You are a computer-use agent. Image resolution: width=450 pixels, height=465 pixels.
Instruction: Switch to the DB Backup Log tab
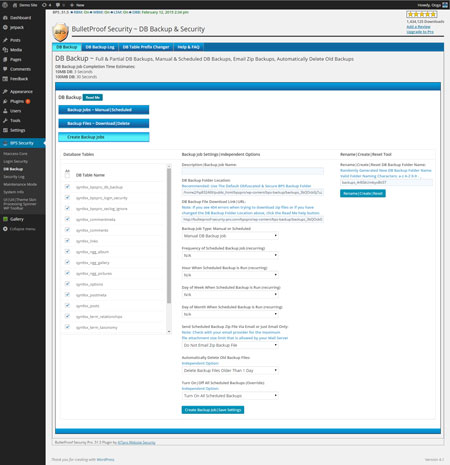point(100,47)
